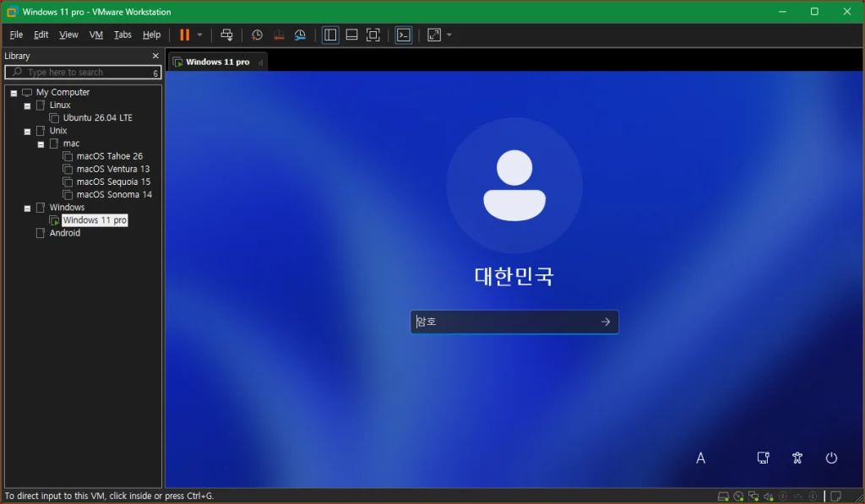Viewport: 865px width, 504px height.
Task: Toggle the library sidebar view
Action: click(330, 35)
